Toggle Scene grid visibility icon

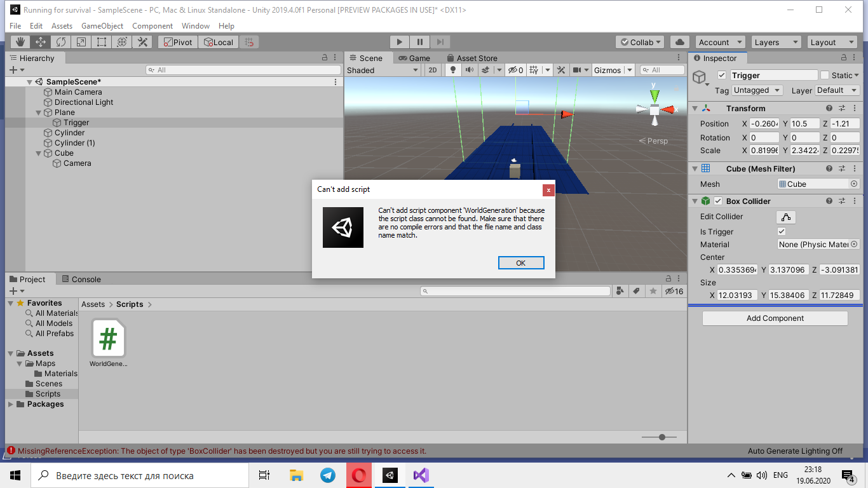534,70
